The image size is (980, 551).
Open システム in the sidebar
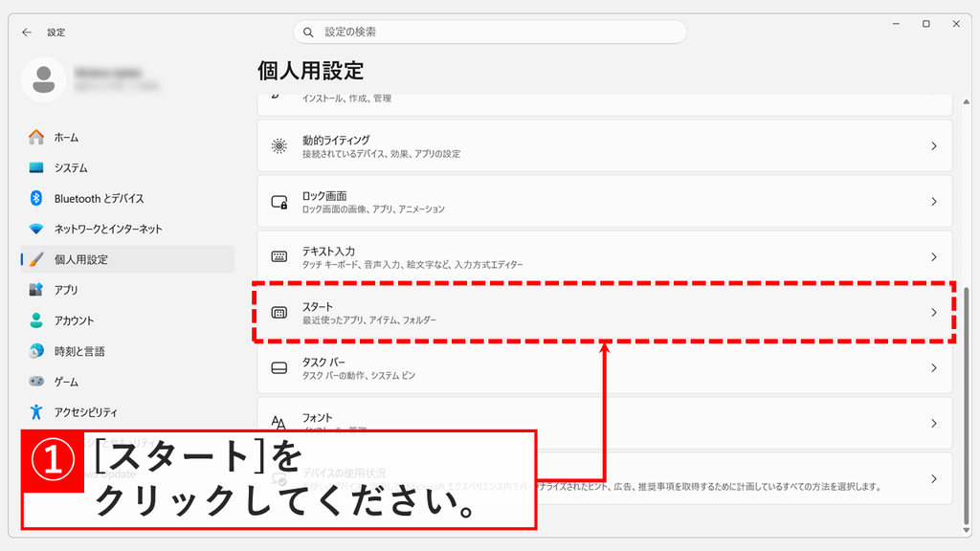(127, 168)
